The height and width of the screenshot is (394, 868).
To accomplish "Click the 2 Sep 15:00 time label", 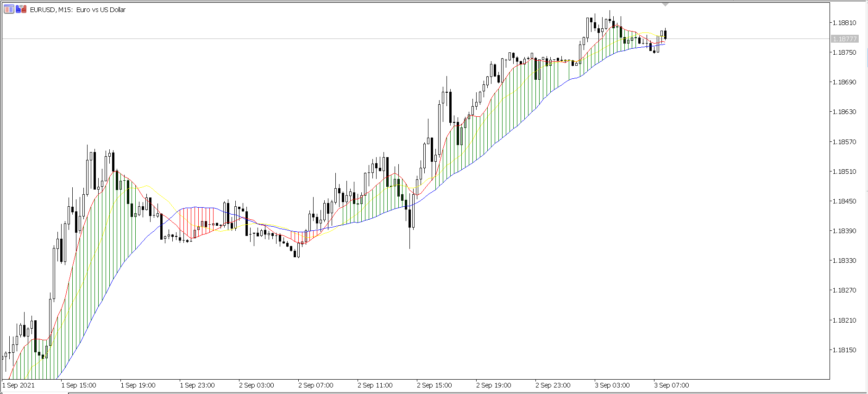I will coord(434,385).
